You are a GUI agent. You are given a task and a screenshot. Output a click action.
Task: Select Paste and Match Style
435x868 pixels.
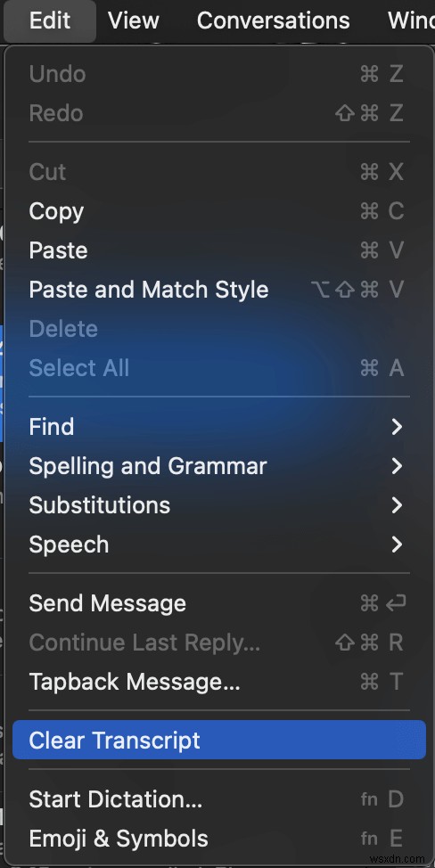click(219, 290)
